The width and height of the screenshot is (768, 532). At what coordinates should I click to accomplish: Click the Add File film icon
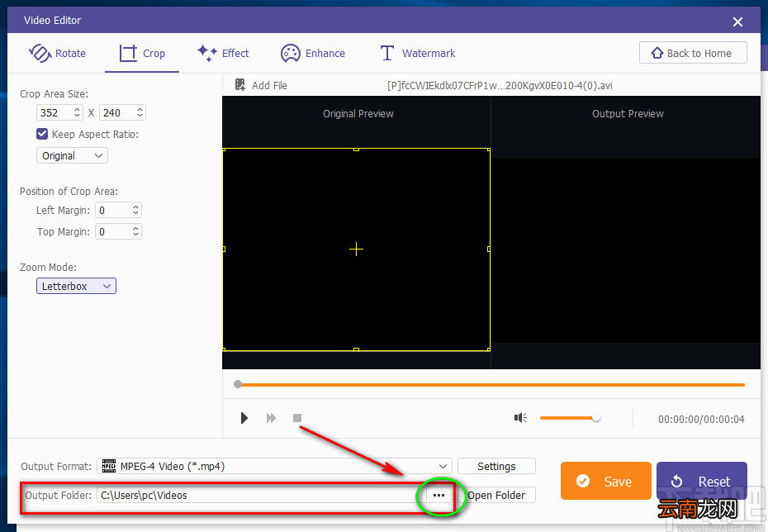click(x=240, y=85)
